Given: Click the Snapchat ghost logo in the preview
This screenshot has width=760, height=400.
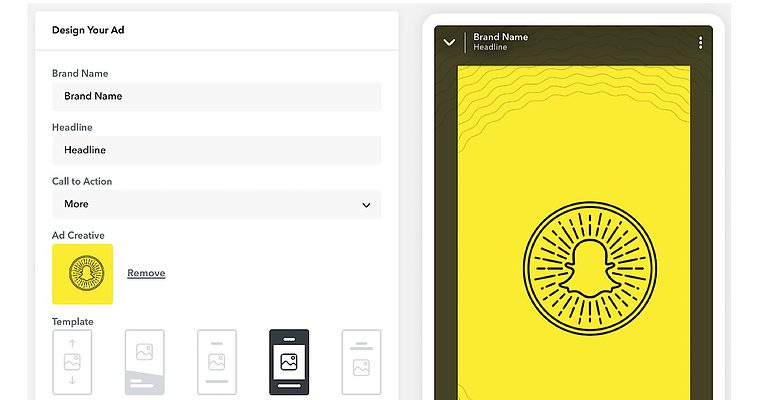Looking at the screenshot, I should coord(589,269).
